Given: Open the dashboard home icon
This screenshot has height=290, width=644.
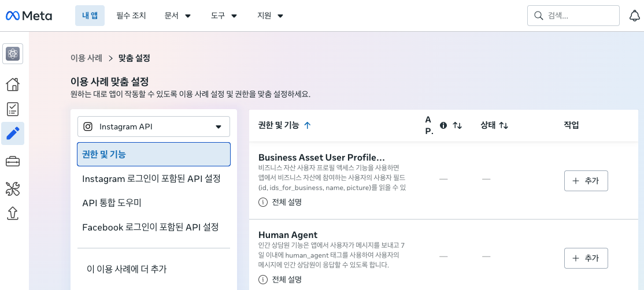Looking at the screenshot, I should point(13,84).
